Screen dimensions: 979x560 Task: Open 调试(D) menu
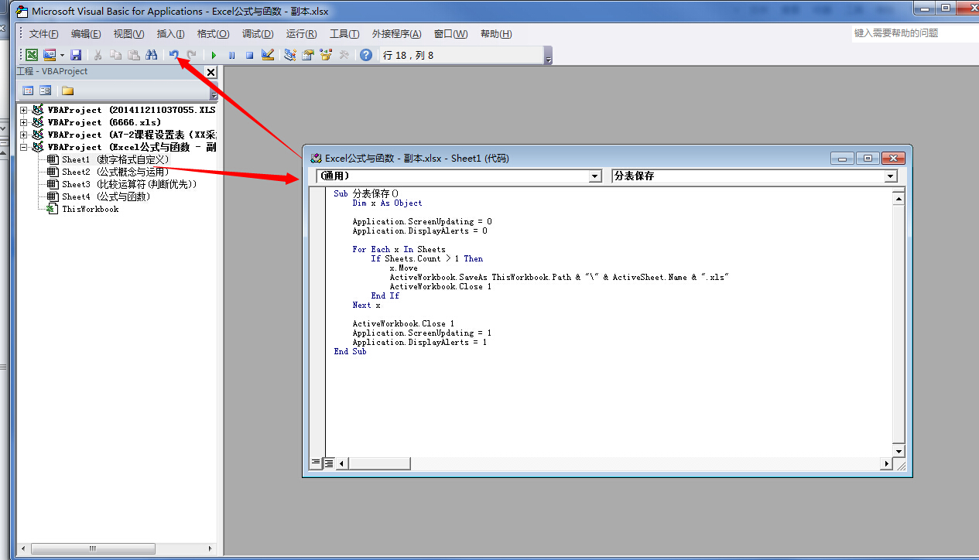258,34
